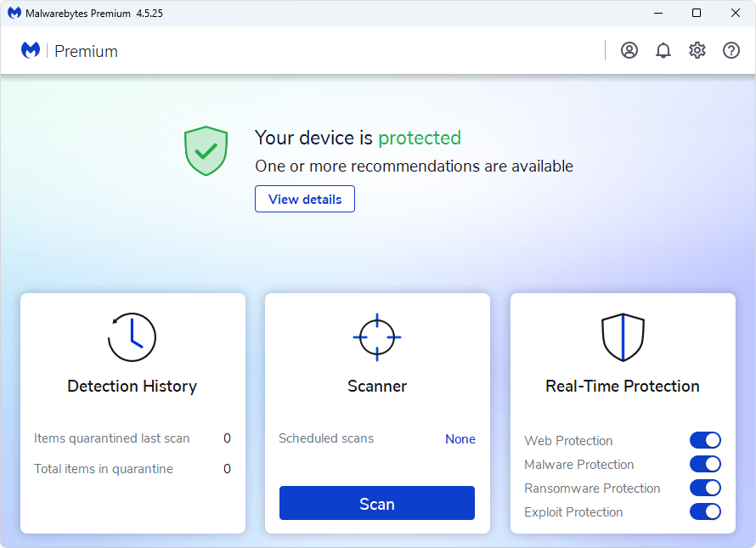Open the help question mark icon
This screenshot has width=756, height=548.
[731, 50]
